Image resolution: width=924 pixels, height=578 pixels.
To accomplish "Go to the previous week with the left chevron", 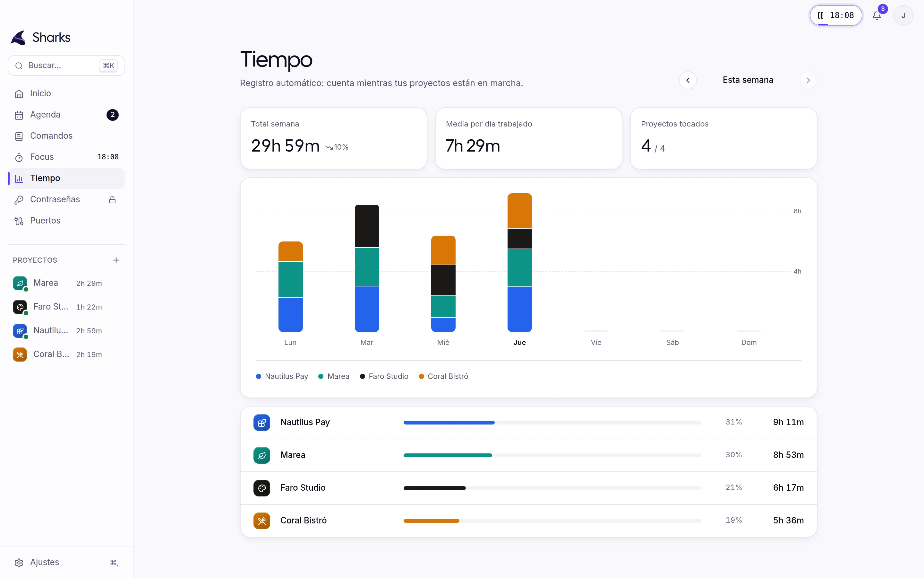I will point(688,80).
